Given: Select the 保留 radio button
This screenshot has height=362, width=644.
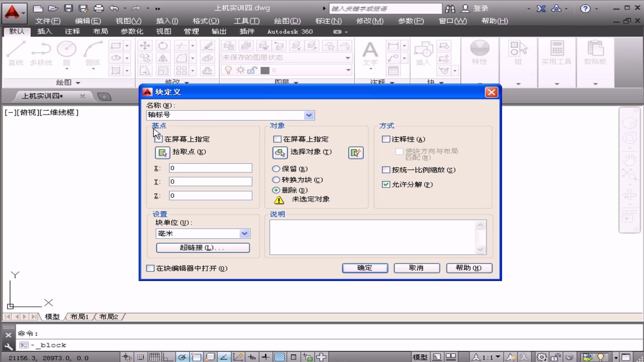Looking at the screenshot, I should tap(276, 169).
